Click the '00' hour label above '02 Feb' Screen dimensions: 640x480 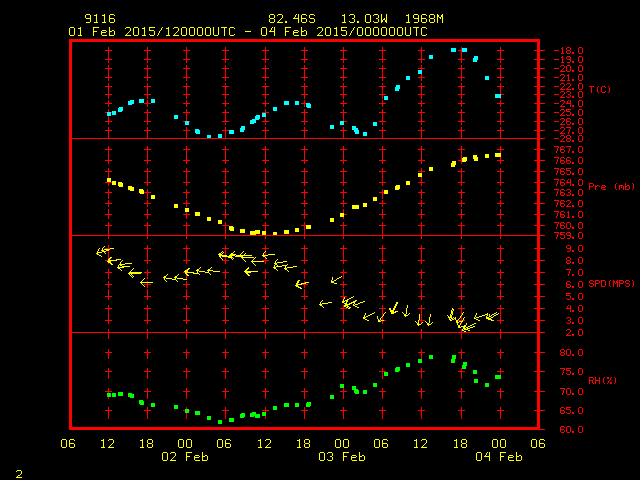[x=185, y=444]
